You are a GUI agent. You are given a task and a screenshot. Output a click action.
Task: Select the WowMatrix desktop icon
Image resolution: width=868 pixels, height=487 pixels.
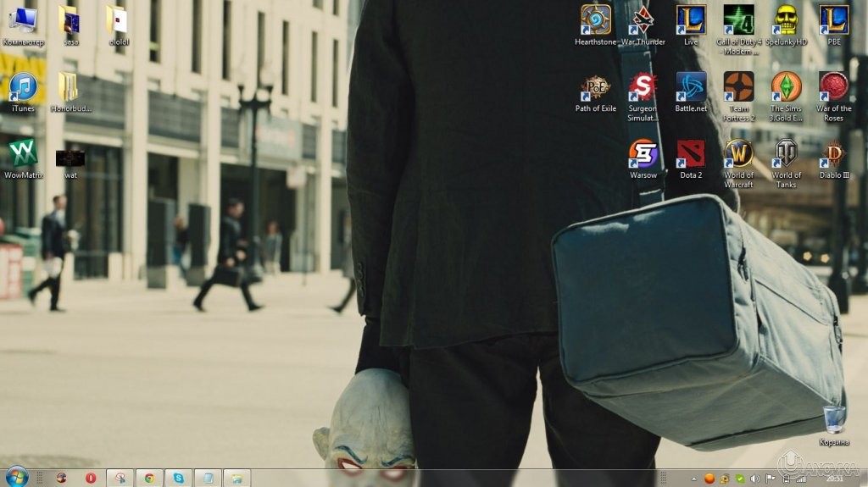coord(23,154)
